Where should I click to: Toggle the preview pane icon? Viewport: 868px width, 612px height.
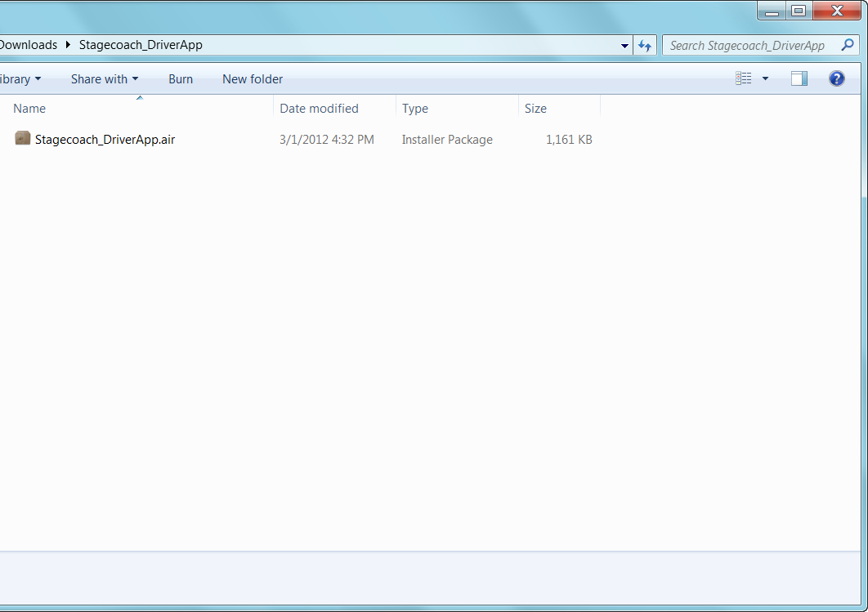pos(799,78)
